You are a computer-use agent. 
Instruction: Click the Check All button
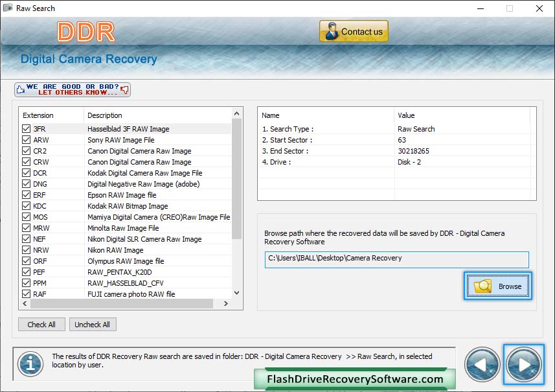click(x=41, y=325)
